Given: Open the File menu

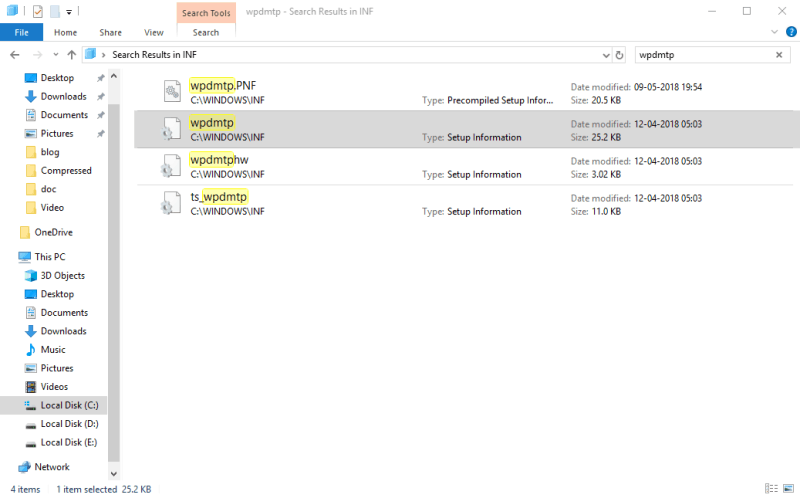Looking at the screenshot, I should click(21, 33).
